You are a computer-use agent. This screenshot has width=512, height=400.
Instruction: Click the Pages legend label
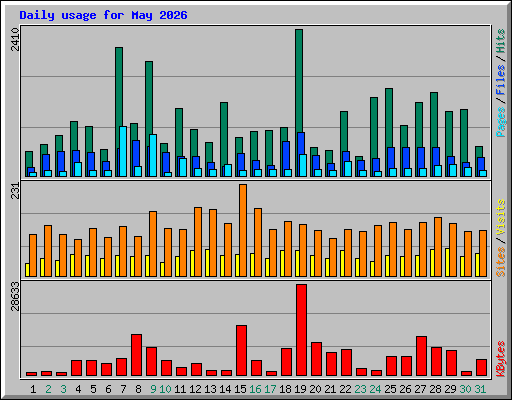(x=501, y=122)
